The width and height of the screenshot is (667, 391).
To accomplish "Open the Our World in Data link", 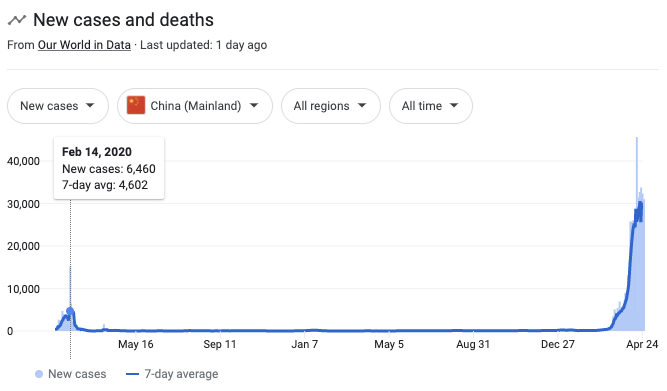I will (x=84, y=45).
